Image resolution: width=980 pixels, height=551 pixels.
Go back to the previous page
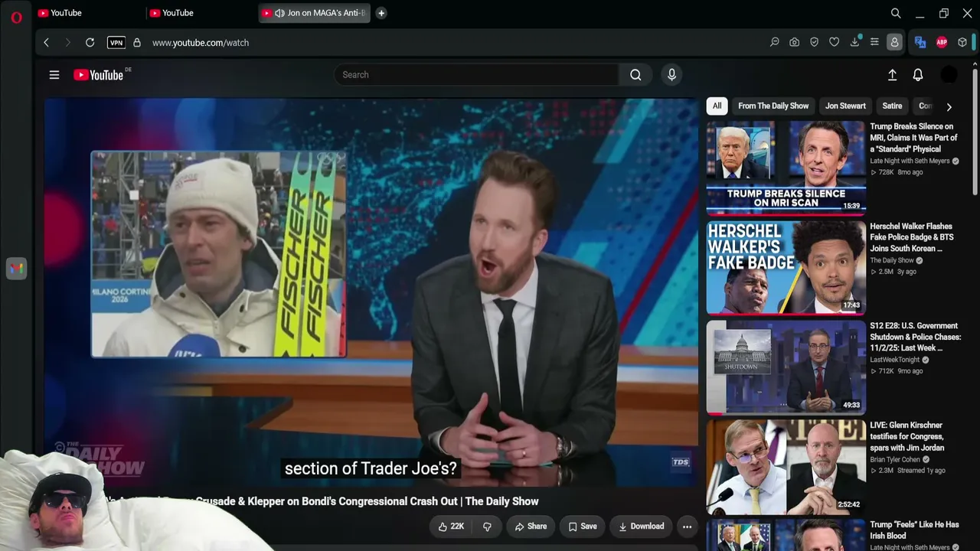pos(46,43)
